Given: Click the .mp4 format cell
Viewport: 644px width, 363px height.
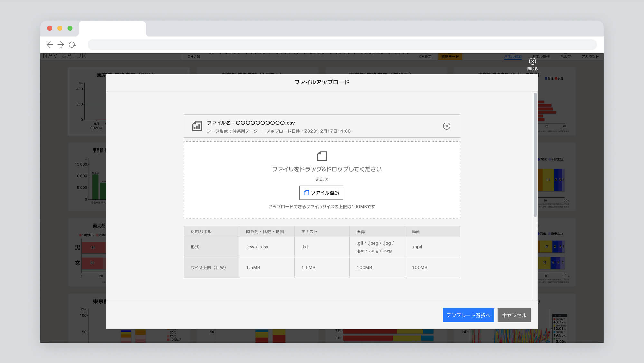Looking at the screenshot, I should coord(432,247).
